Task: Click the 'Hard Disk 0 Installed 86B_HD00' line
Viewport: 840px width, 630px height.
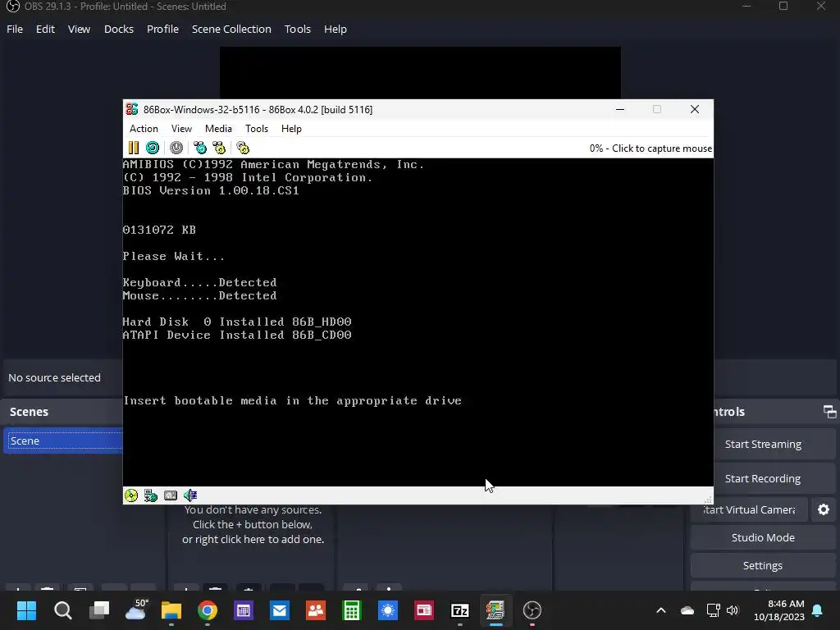Action: [237, 322]
